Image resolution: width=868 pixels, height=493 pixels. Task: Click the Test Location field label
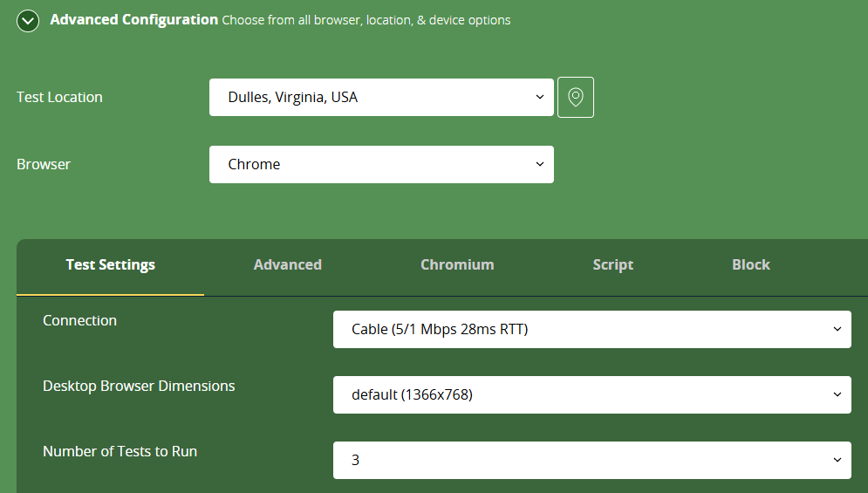(59, 98)
